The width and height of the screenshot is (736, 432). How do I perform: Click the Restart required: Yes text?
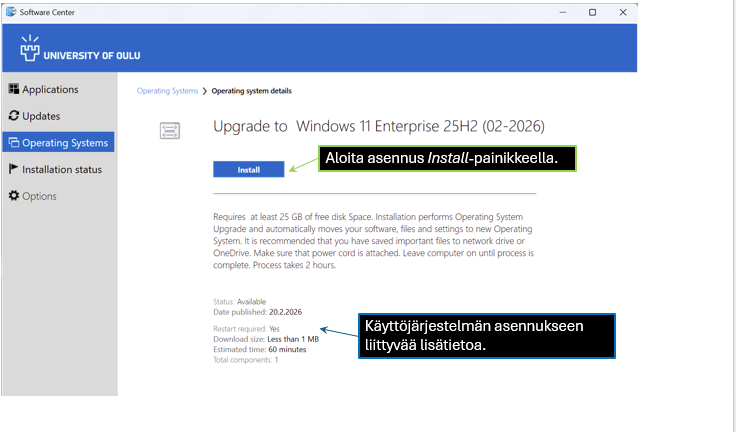(x=246, y=329)
